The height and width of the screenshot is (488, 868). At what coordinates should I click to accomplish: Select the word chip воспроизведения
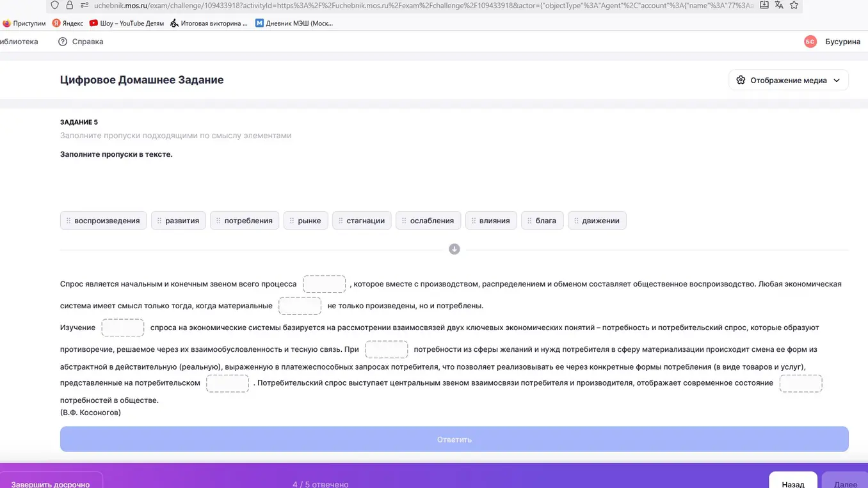[x=104, y=221]
